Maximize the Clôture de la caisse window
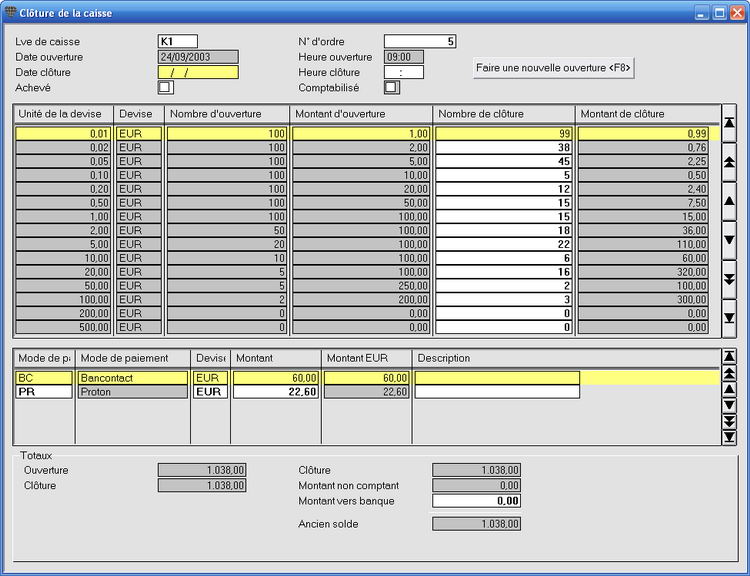Screen dimensions: 750x576 [719, 12]
